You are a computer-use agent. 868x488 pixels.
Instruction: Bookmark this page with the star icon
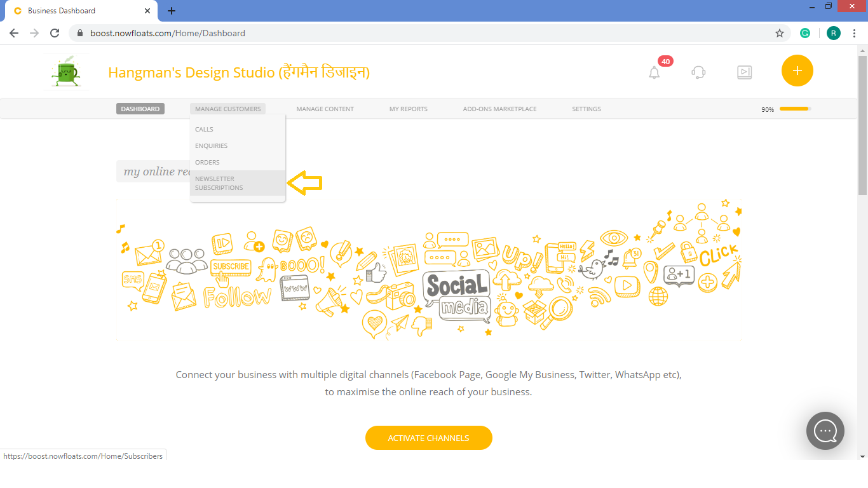[x=780, y=33]
